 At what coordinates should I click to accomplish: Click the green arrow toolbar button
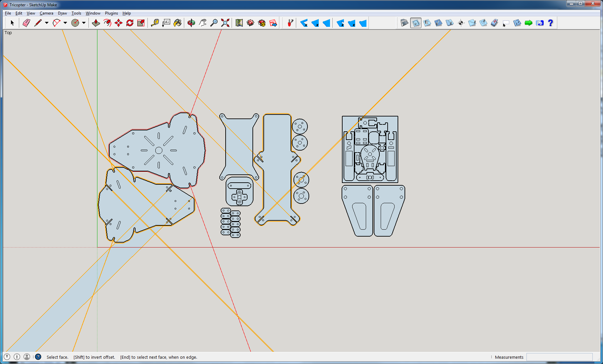(x=528, y=23)
